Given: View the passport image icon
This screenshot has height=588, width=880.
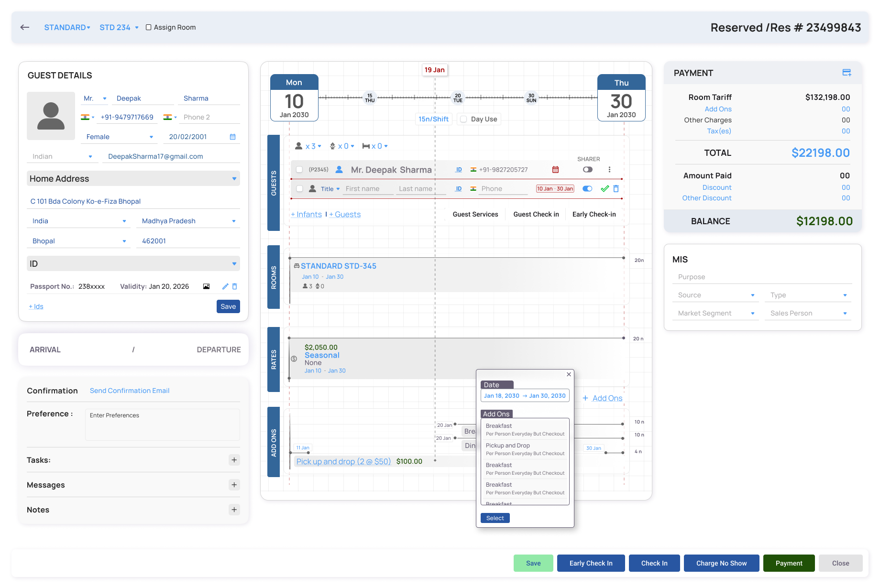Looking at the screenshot, I should point(207,286).
